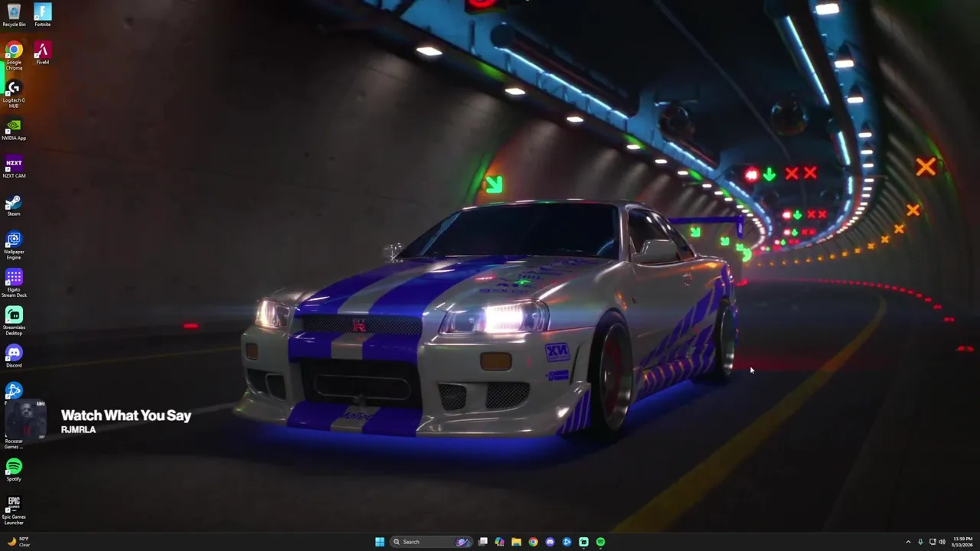Viewport: 980px width, 551px height.
Task: Switch to Streamlabs in the taskbar
Action: point(583,542)
